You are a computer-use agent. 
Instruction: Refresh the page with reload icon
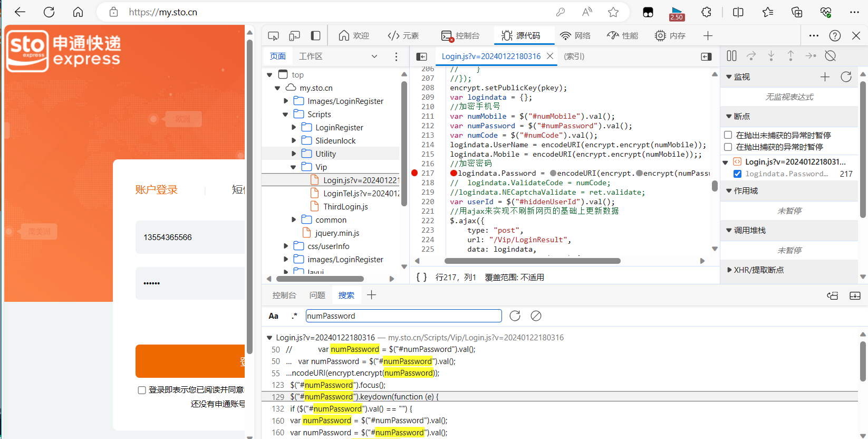tap(49, 12)
